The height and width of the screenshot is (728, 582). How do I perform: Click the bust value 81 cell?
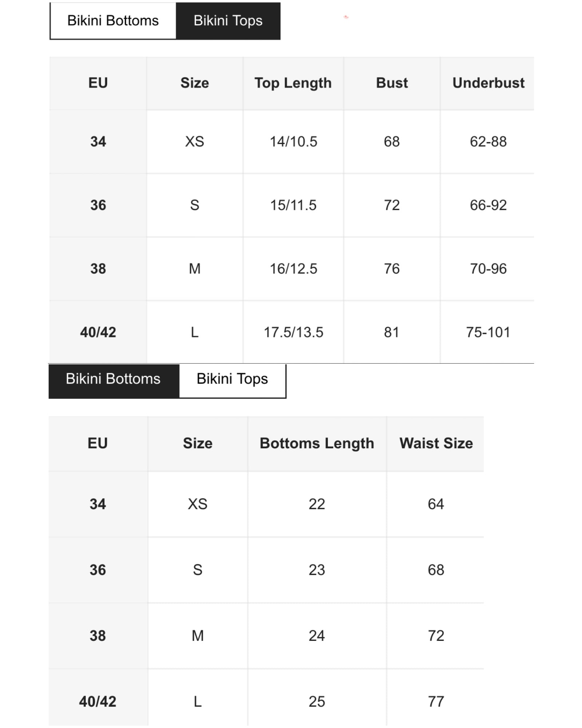392,332
